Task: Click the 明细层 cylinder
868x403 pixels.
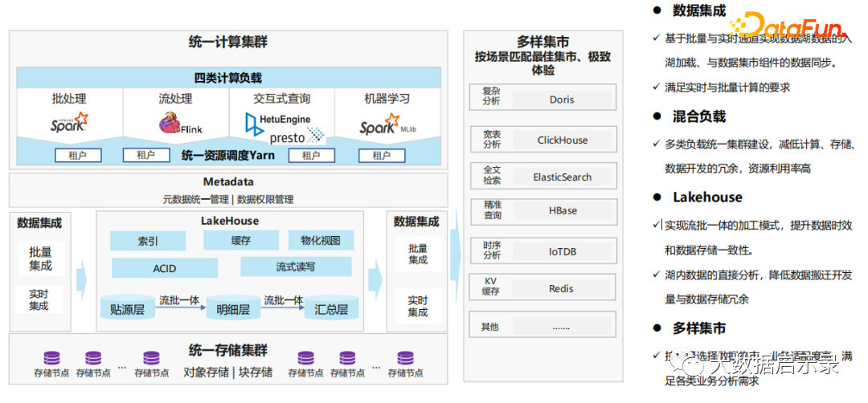Action: [x=233, y=308]
